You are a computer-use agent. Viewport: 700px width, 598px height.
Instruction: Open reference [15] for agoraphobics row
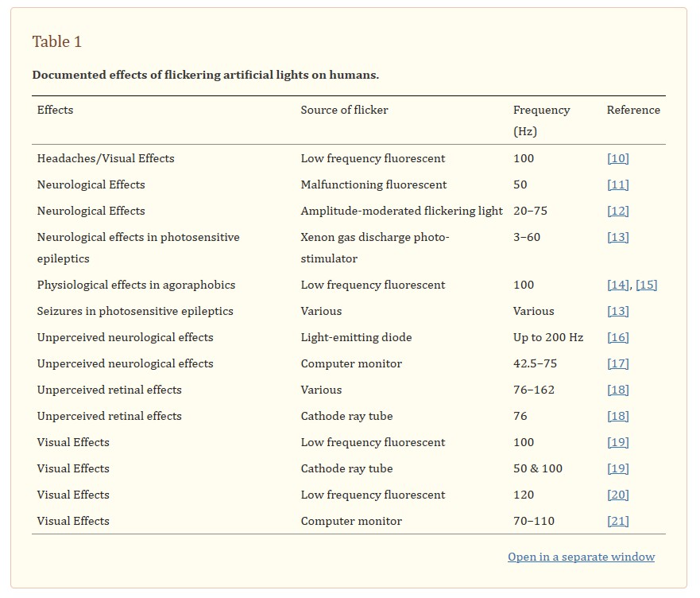647,285
